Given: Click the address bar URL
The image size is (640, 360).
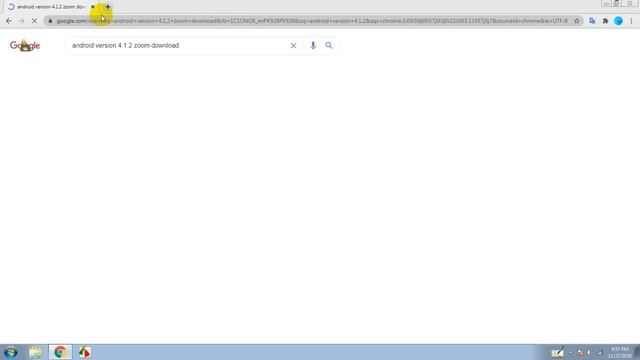Looking at the screenshot, I should 312,21.
